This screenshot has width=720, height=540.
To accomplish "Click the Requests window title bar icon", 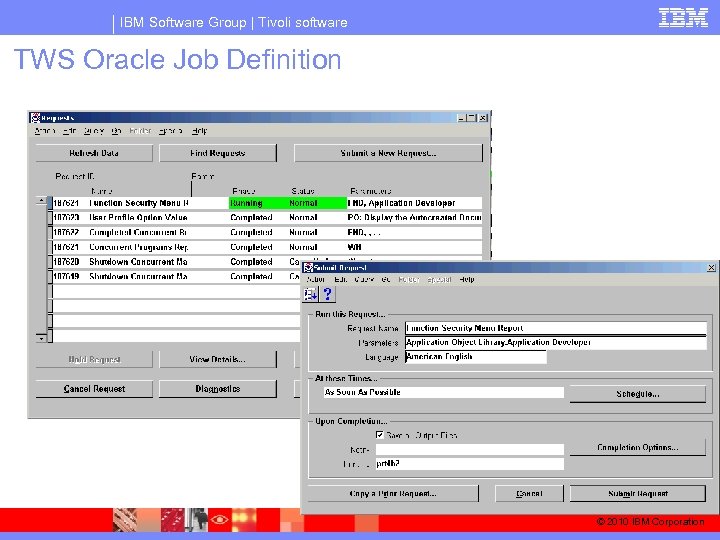I will pyautogui.click(x=35, y=118).
